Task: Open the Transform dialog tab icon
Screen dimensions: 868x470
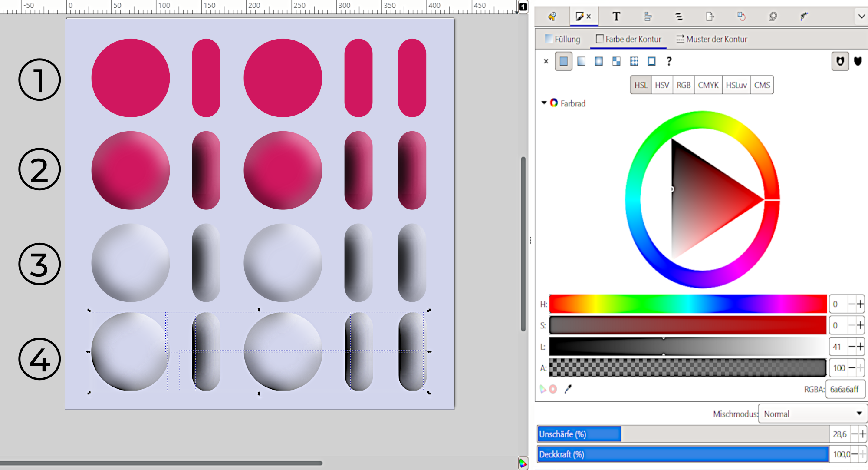Action: [x=741, y=17]
